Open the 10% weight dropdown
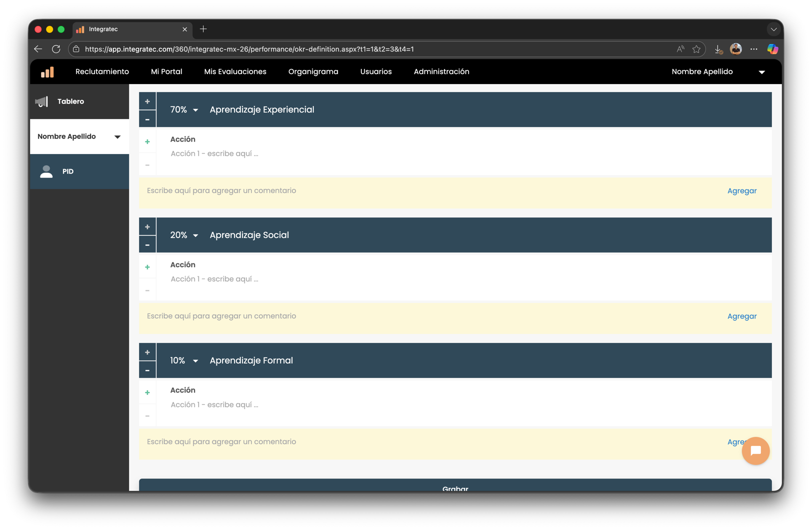 point(184,361)
